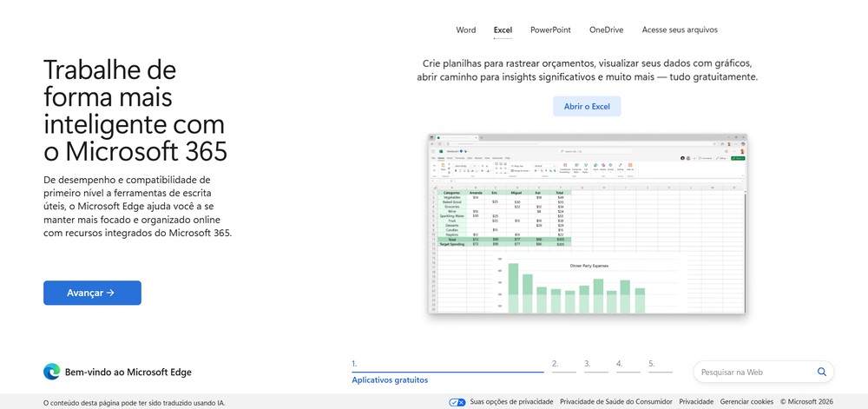The width and height of the screenshot is (868, 409).
Task: Jump to step 3 indicator
Action: pos(595,366)
